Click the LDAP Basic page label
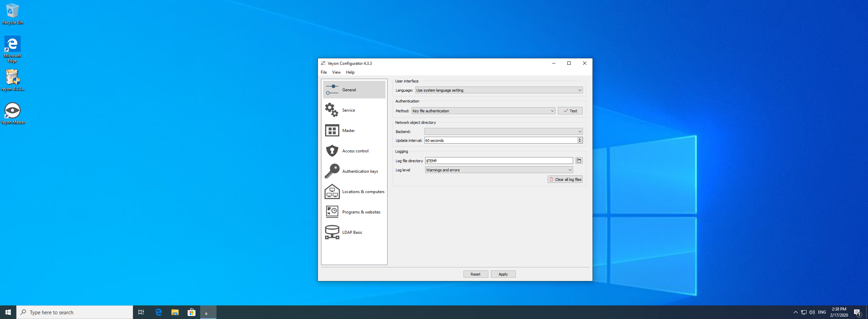Image resolution: width=868 pixels, height=319 pixels. point(352,232)
